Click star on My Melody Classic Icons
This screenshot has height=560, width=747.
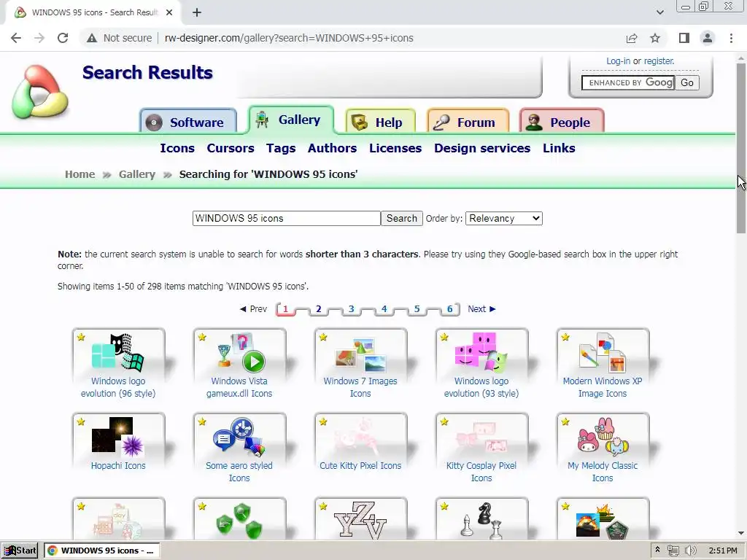(x=565, y=422)
